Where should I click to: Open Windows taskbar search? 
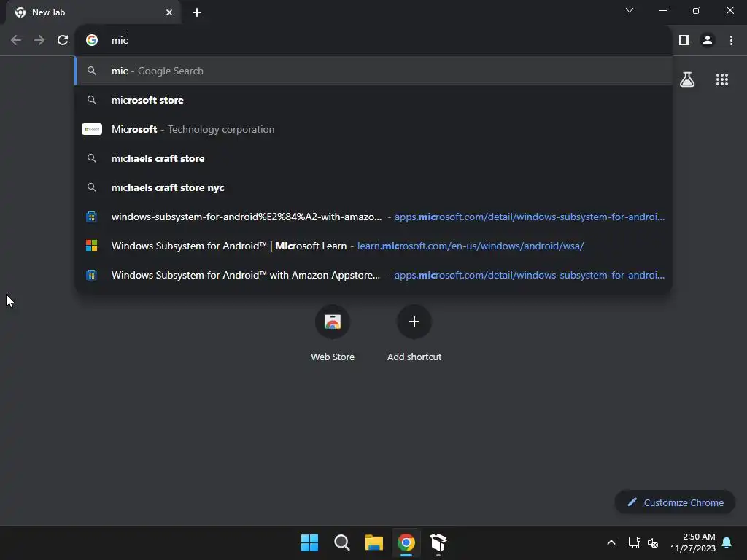342,542
